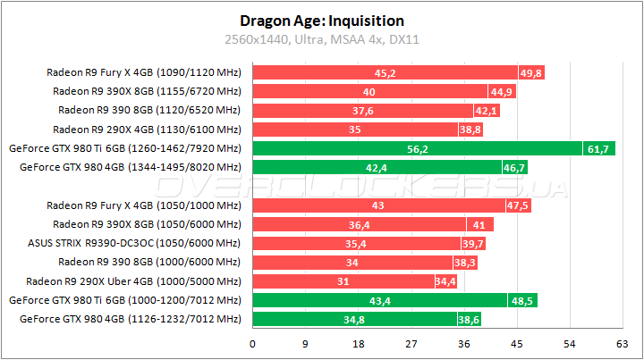644x360 pixels.
Task: Click the 61,7 value on the green bar
Action: click(597, 147)
